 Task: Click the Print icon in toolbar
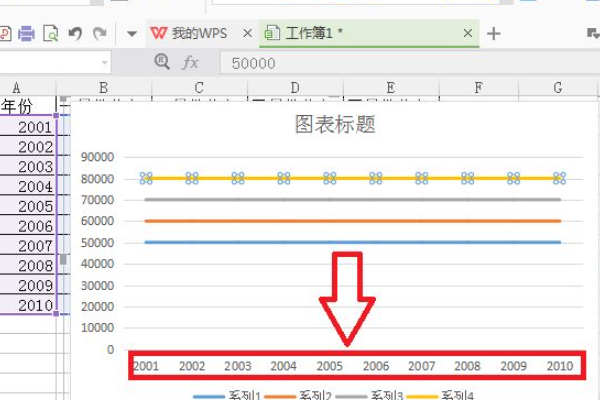click(26, 33)
